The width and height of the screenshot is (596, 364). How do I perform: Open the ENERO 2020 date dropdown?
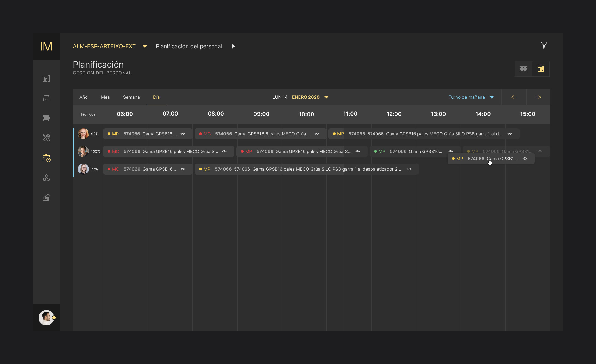pos(326,97)
